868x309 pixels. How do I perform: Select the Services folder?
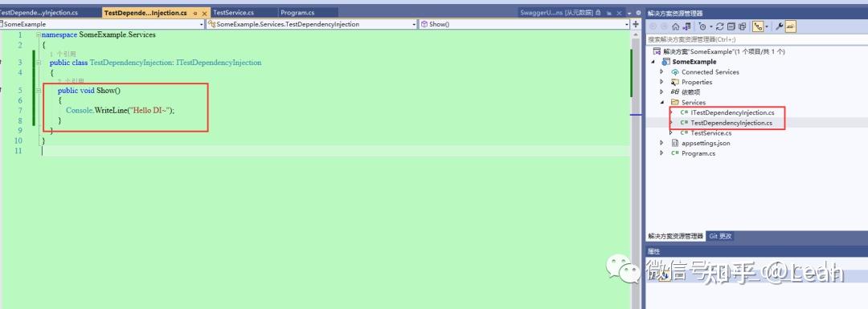coord(693,102)
